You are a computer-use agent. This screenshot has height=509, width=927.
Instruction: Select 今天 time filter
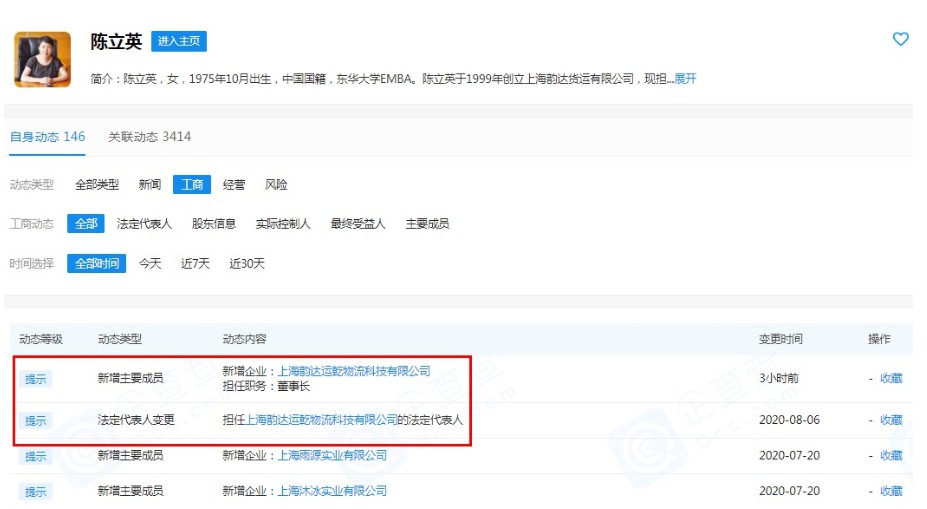click(150, 264)
